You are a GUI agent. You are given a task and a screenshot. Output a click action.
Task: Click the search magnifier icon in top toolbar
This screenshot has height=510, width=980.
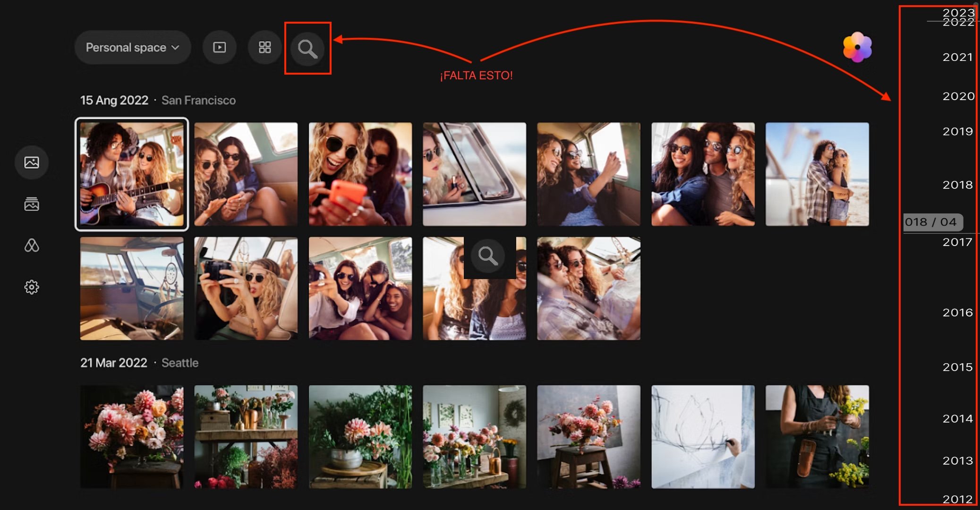[x=307, y=48]
